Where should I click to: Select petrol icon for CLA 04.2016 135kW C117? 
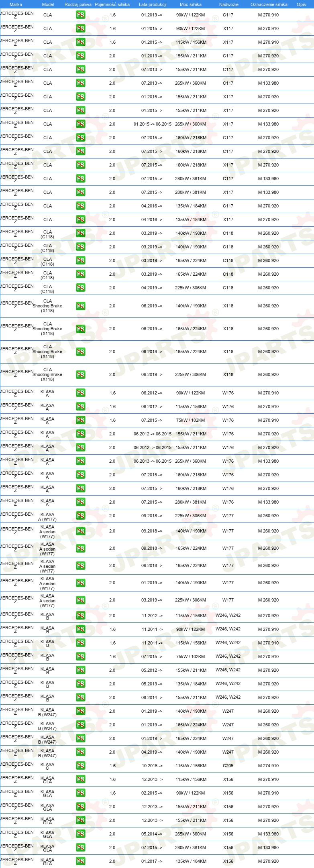(x=80, y=206)
